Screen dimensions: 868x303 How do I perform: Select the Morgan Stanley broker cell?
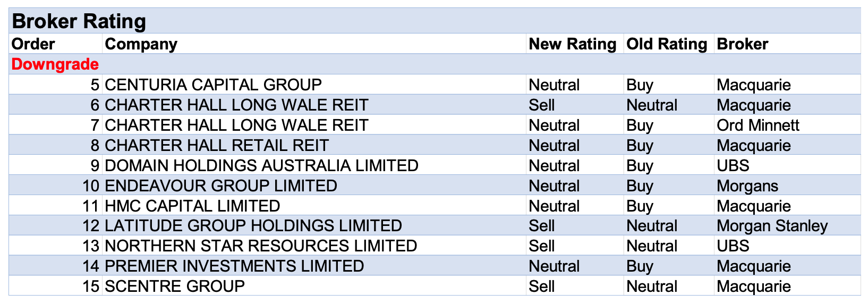point(772,225)
